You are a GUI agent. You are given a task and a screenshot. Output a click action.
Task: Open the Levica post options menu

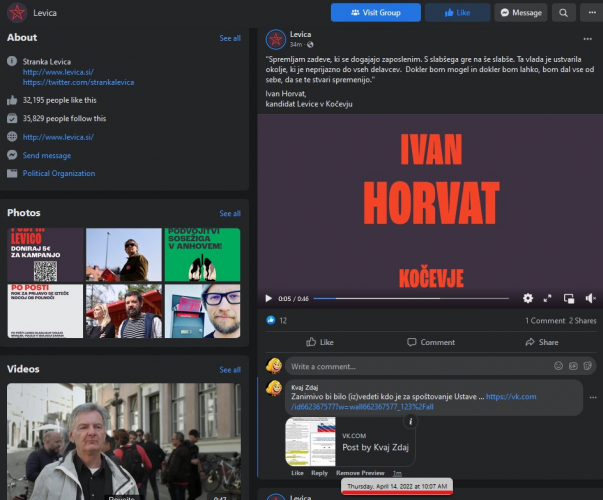[589, 39]
